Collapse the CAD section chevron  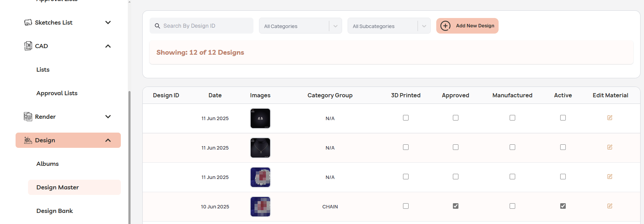108,46
